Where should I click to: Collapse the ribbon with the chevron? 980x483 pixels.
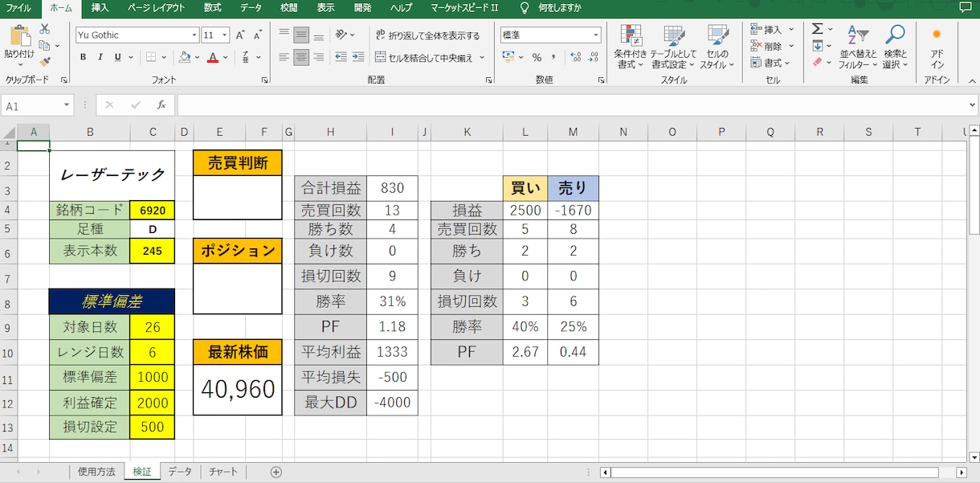tap(970, 80)
